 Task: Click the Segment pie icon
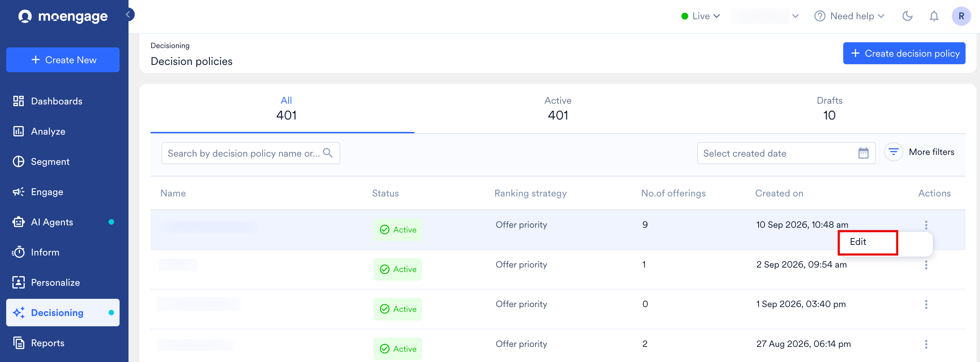point(18,162)
